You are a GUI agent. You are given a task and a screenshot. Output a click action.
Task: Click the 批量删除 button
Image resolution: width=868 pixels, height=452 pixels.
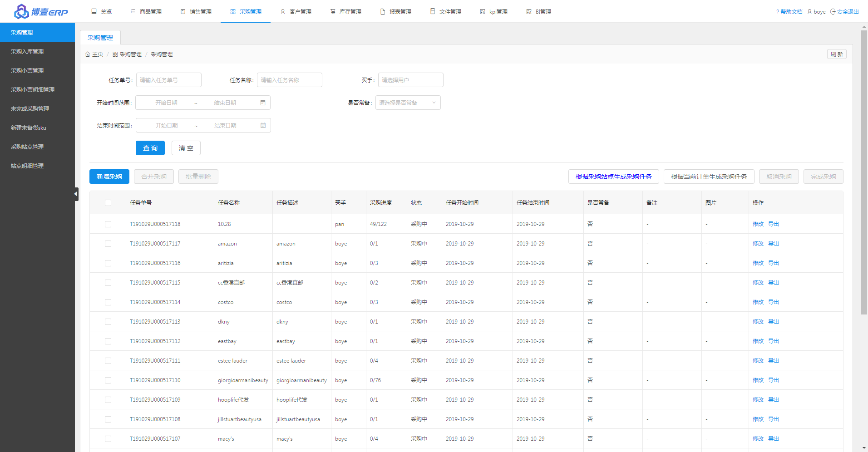(198, 177)
